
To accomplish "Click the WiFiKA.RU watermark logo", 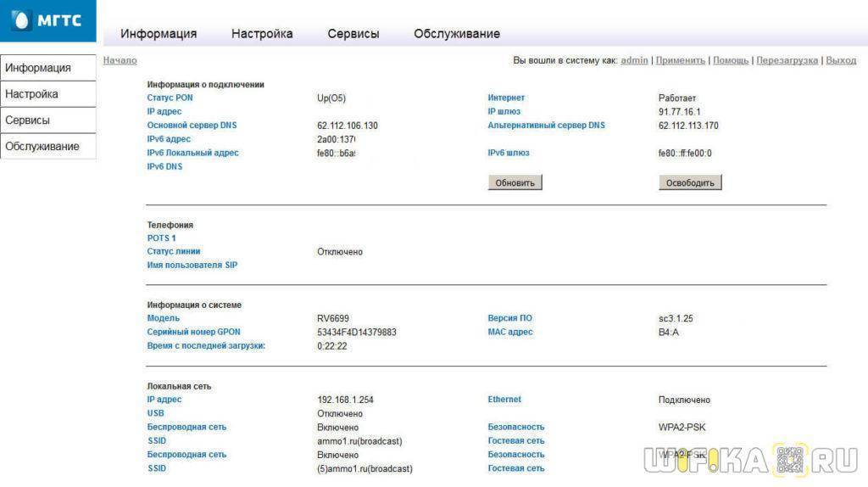I will click(x=748, y=459).
